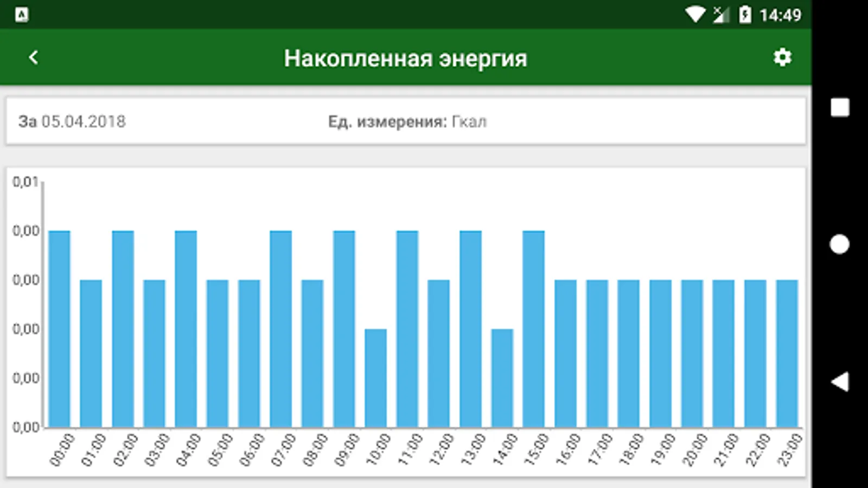Tap the clock showing 14:49
Viewport: 868px width, 488px height.
coord(781,15)
